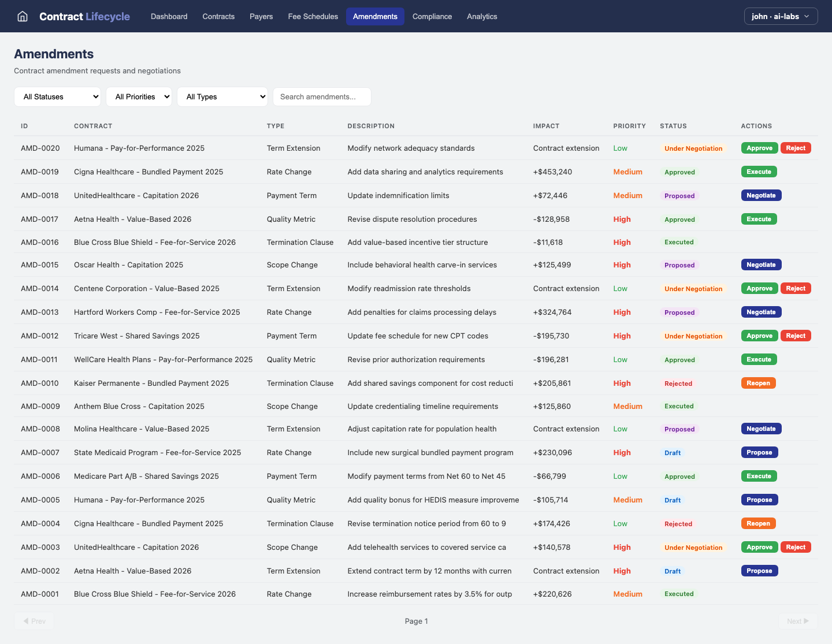The width and height of the screenshot is (832, 644).
Task: Reopen the rejected AMD-0010 amendment
Action: tap(758, 382)
